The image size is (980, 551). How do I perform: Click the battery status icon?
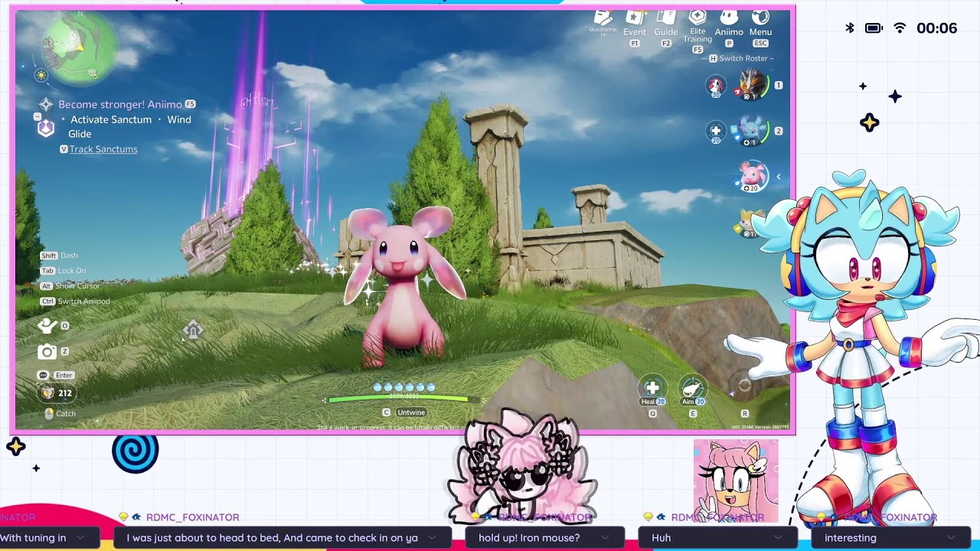click(874, 28)
